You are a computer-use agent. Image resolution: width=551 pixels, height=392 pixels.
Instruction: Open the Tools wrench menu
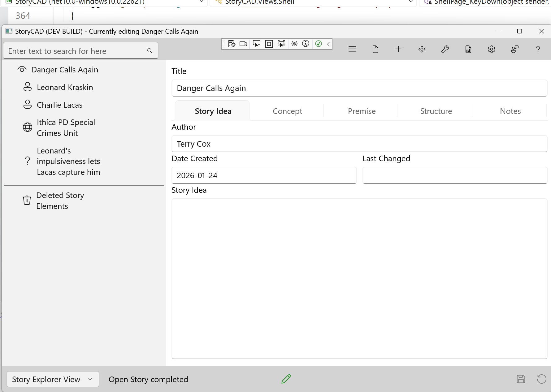[445, 49]
